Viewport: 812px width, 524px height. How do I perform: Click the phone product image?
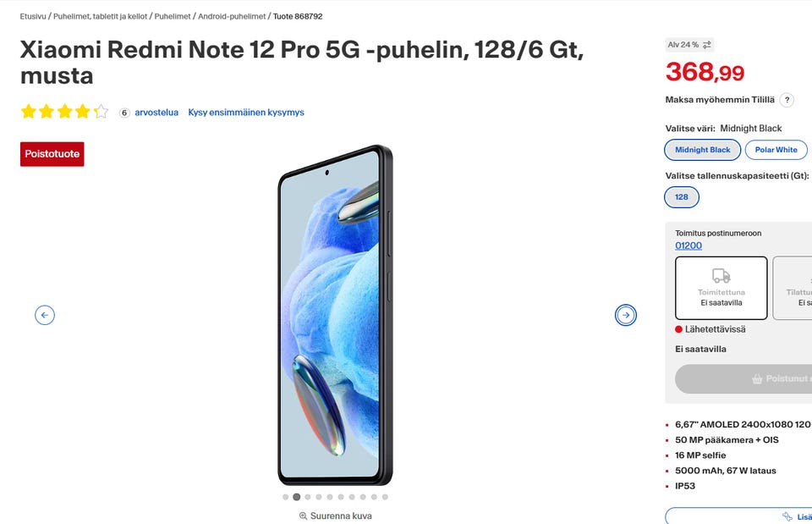[x=336, y=315]
